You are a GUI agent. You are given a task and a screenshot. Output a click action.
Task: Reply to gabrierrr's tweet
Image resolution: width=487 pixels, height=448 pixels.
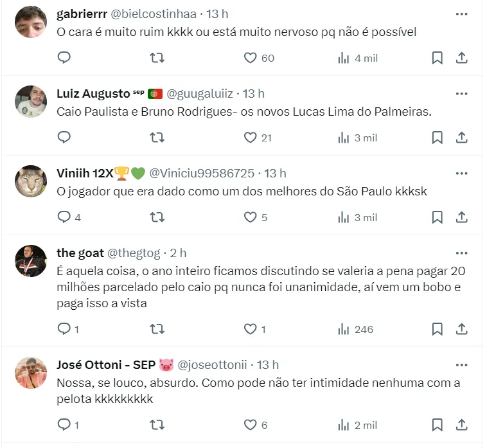click(64, 58)
